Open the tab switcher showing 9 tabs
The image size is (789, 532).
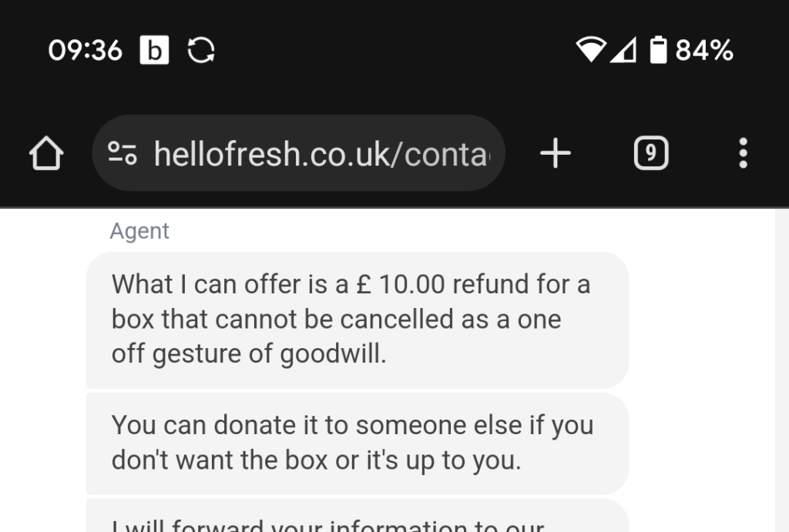tap(650, 153)
